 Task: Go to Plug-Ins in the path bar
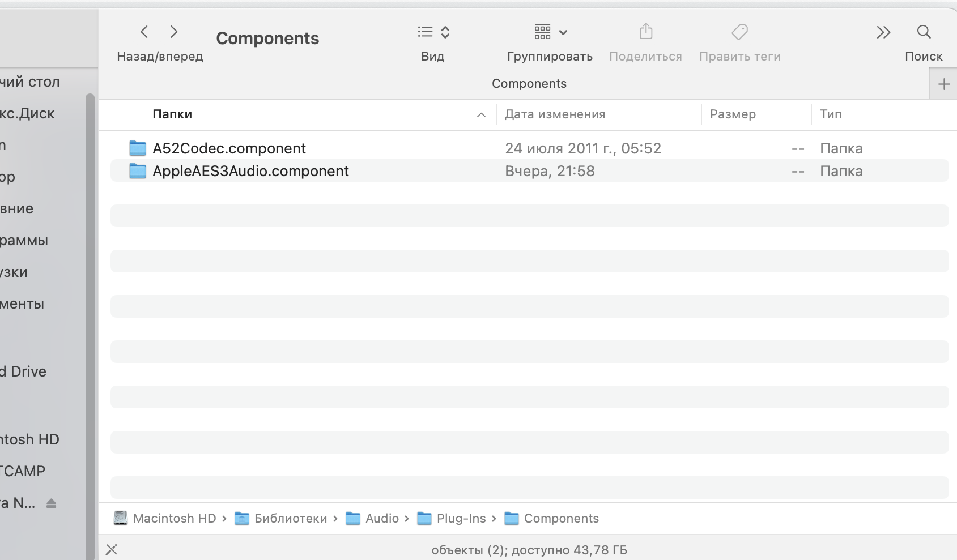(461, 519)
